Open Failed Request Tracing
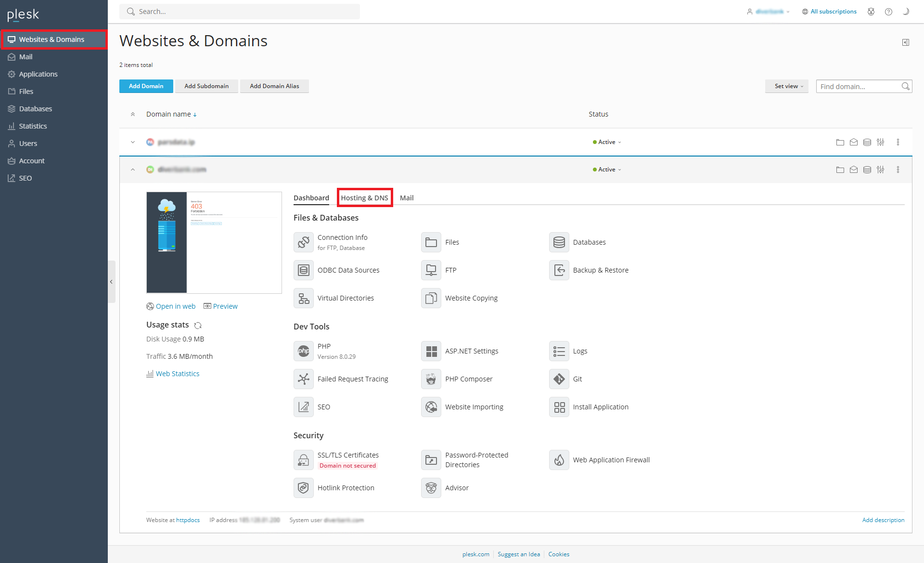924x563 pixels. point(341,379)
